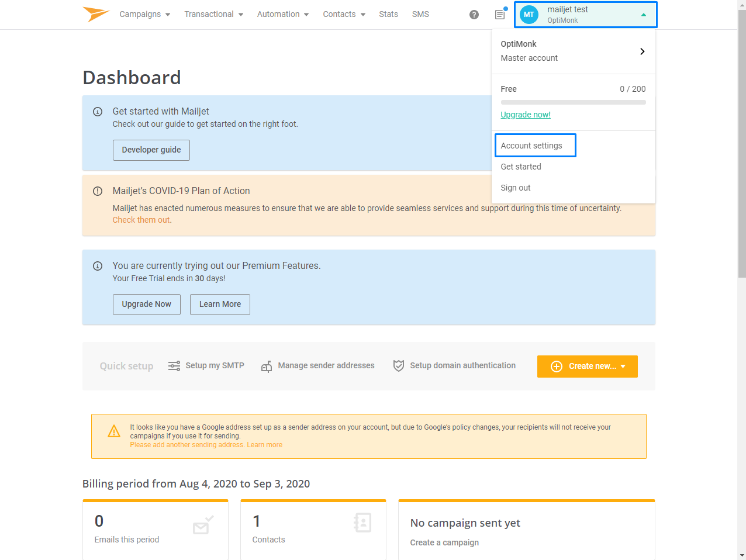Open the help question mark icon
Image resolution: width=746 pixels, height=560 pixels.
474,15
